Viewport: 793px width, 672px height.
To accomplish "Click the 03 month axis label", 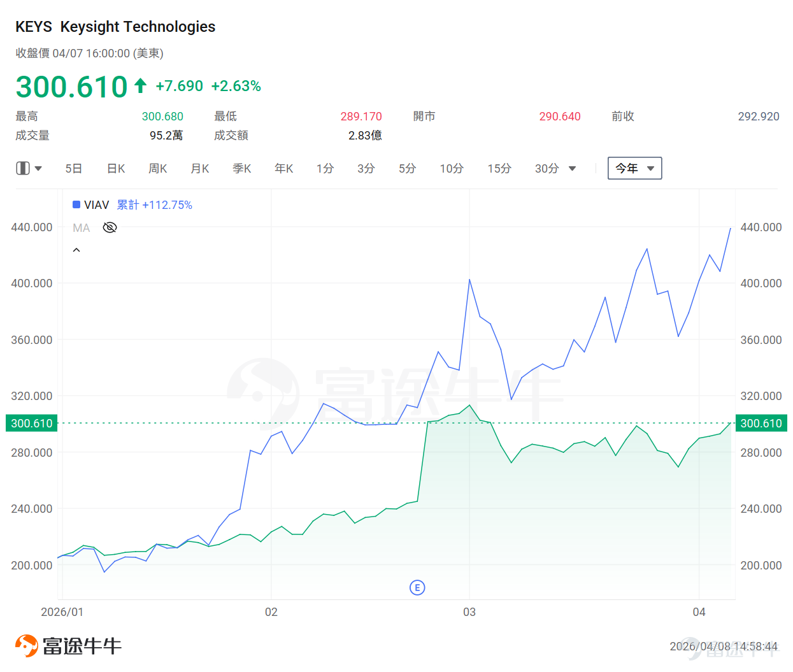I will [469, 612].
